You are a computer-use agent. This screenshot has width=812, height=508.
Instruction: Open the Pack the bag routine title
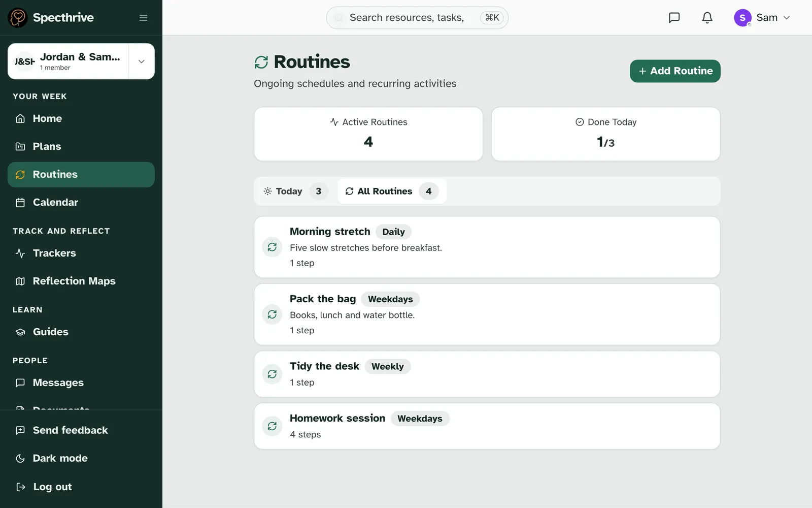click(x=323, y=299)
